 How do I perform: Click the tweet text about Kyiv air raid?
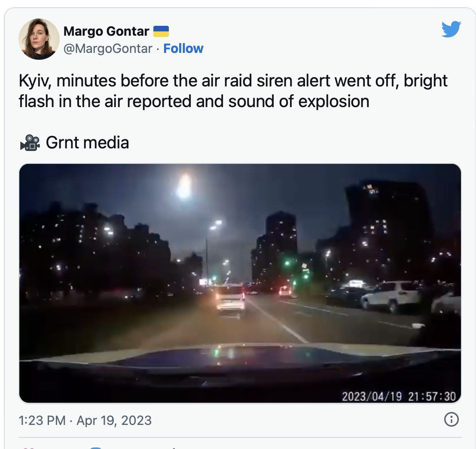(233, 91)
